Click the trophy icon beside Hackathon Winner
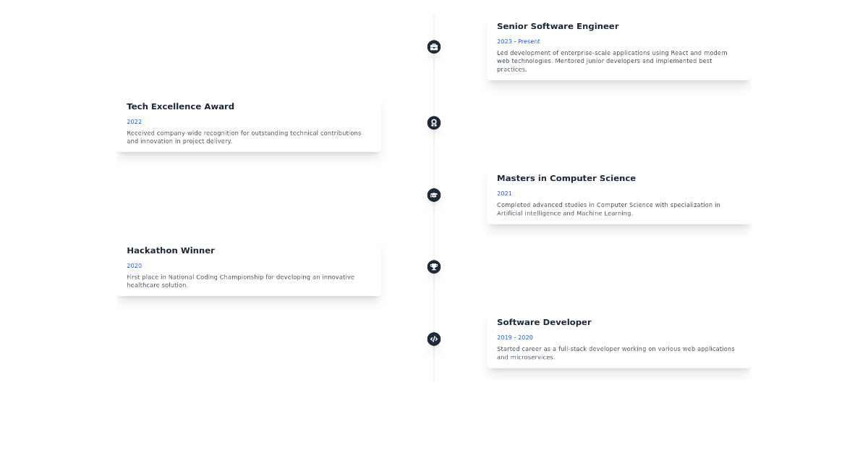The image size is (868, 456). (433, 266)
